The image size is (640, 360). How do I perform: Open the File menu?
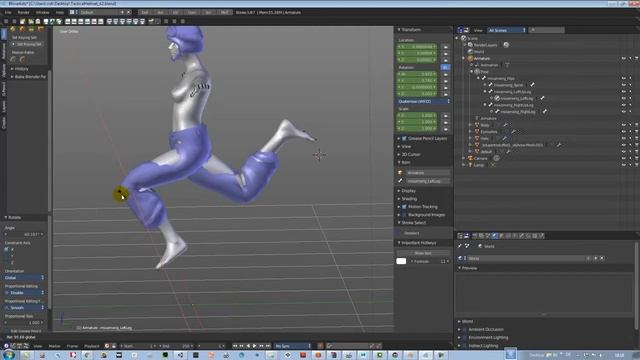(x=8, y=12)
